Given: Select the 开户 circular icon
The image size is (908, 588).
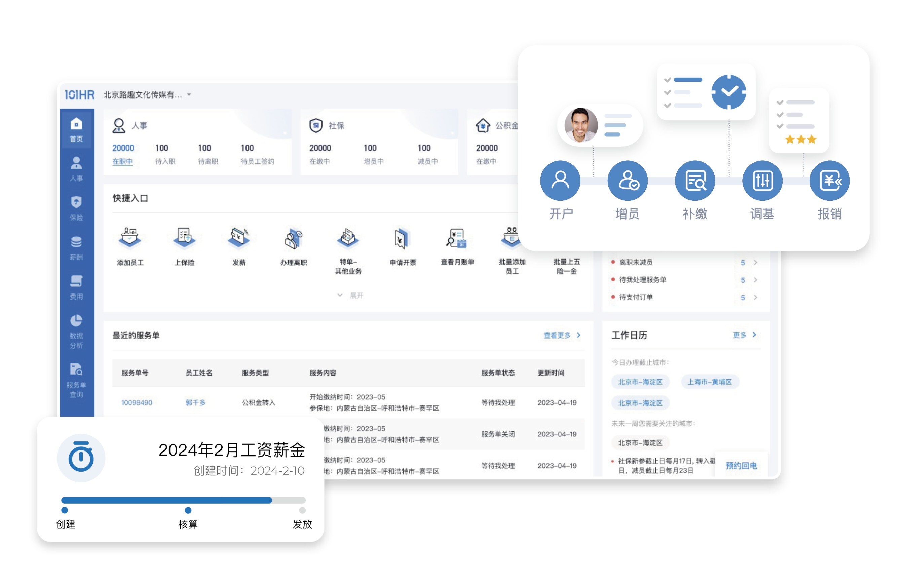Looking at the screenshot, I should tap(560, 180).
